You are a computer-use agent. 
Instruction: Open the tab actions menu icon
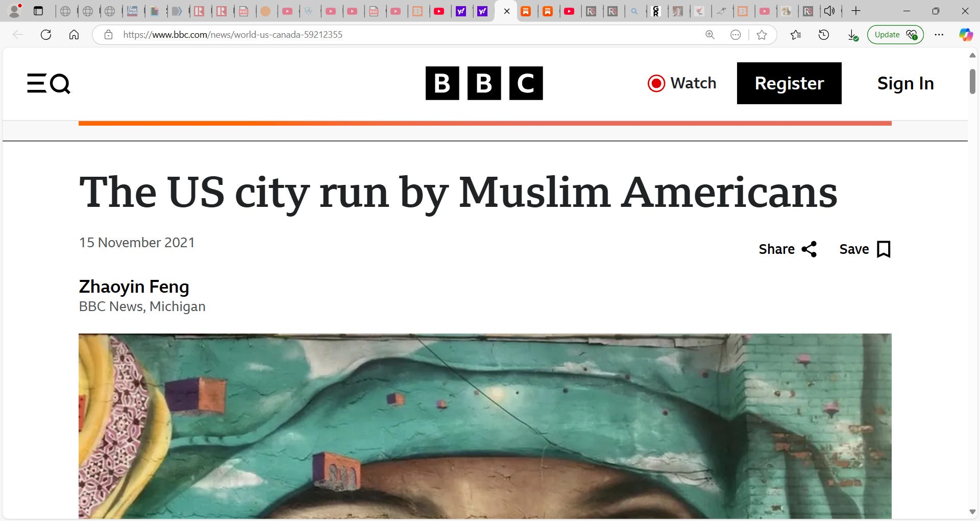pos(38,11)
